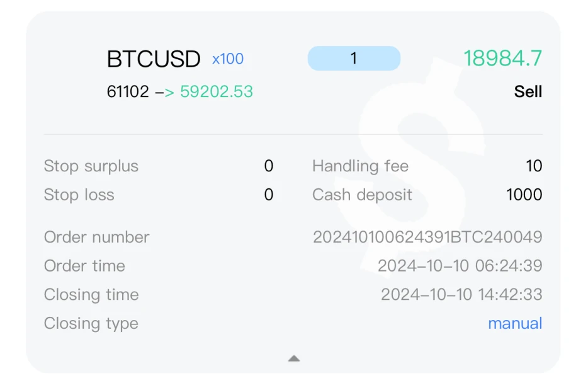Viewport: 588px width, 378px height.
Task: Click the Handling fee label
Action: tap(360, 166)
